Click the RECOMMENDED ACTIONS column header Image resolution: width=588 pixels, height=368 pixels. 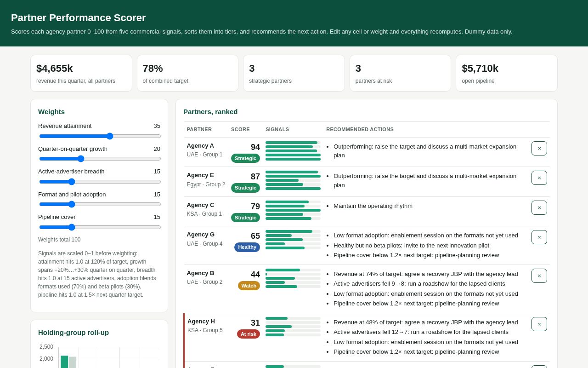tap(360, 129)
